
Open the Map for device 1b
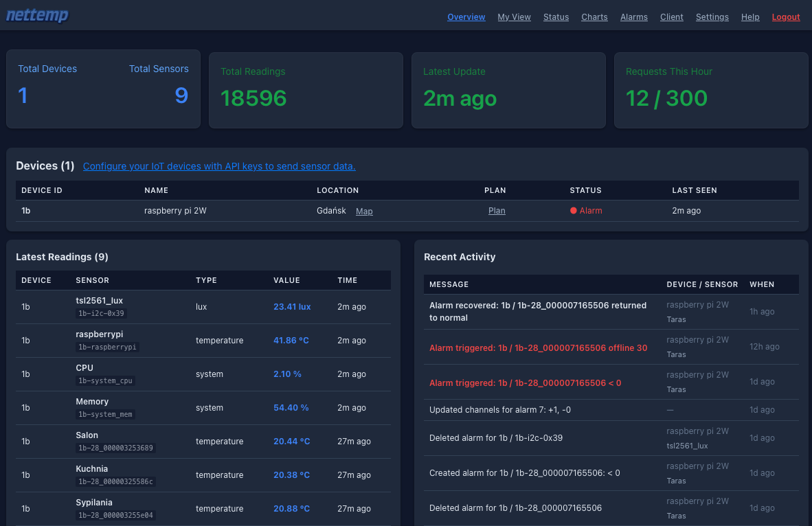(364, 211)
